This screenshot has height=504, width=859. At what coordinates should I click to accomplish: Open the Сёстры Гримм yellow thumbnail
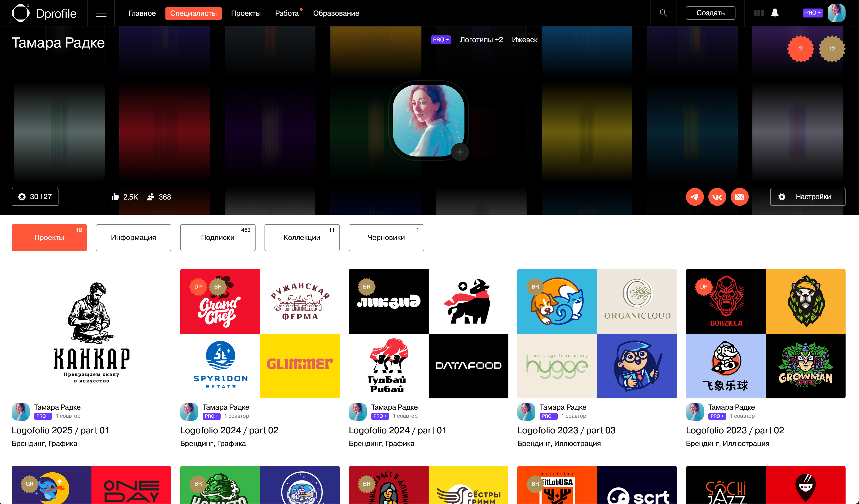coord(468,485)
